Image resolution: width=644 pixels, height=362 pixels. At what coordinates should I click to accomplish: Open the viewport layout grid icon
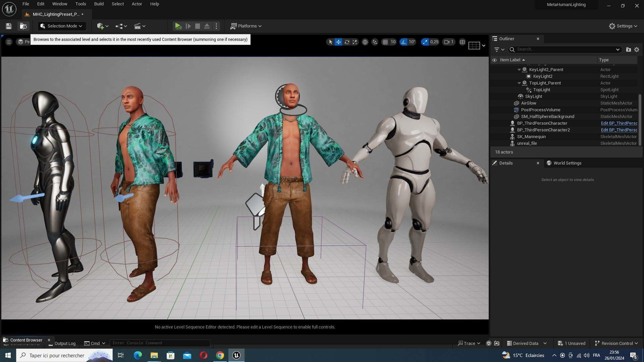462,42
